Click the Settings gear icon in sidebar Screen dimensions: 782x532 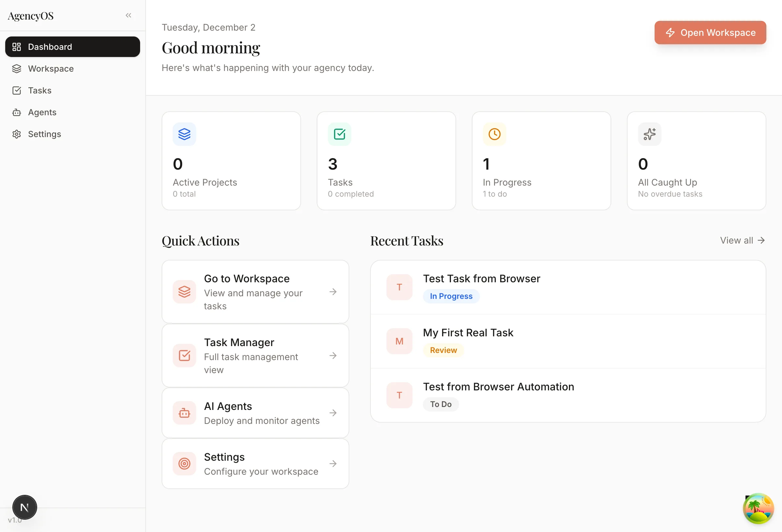[x=17, y=134]
